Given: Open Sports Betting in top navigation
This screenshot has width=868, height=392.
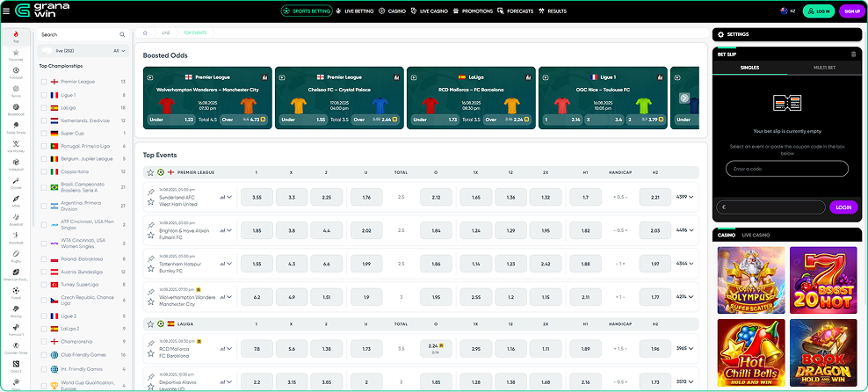Looking at the screenshot, I should (x=306, y=11).
